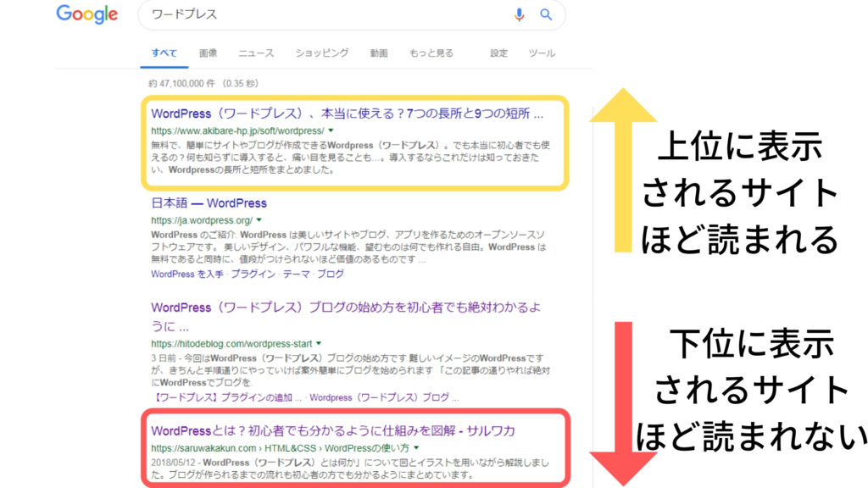Click the snippet starting WordPress のご紹介

pos(348,247)
